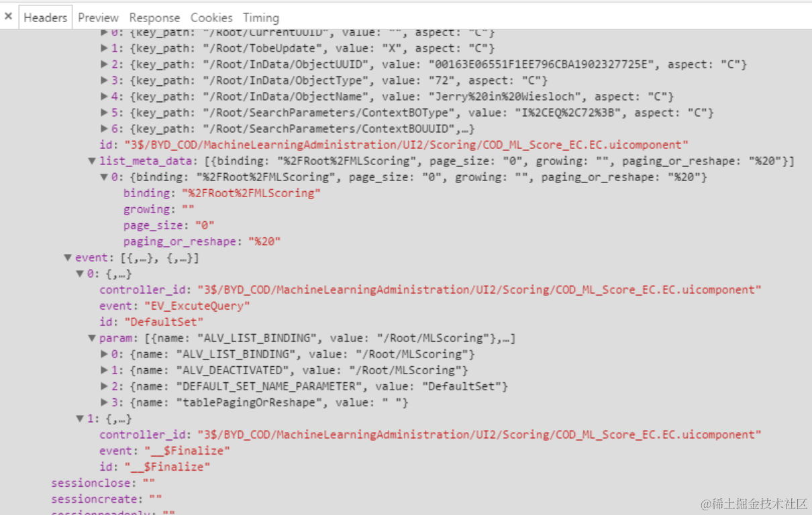Open the Timing tab
The image size is (812, 515).
[261, 17]
